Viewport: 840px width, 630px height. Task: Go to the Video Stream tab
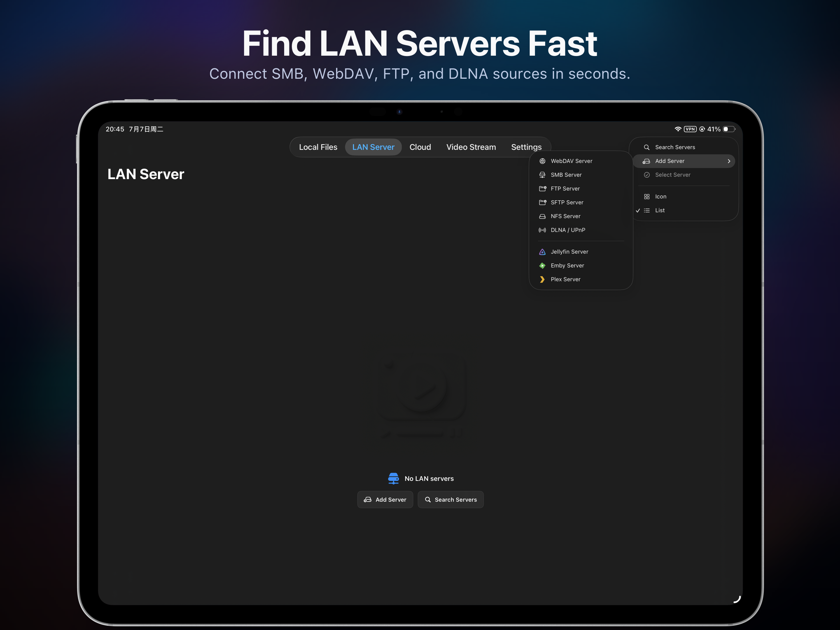click(471, 147)
